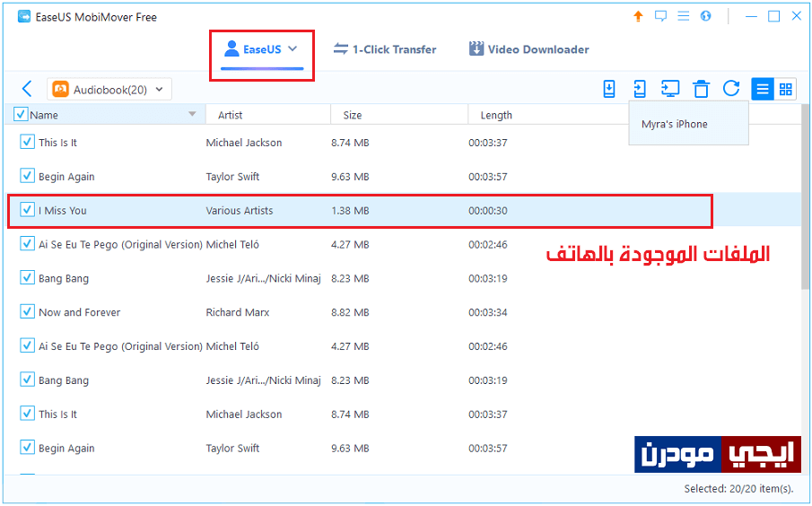Click the EaseUS MobiMover app logo
Screen dimensions: 812x506
(24, 16)
